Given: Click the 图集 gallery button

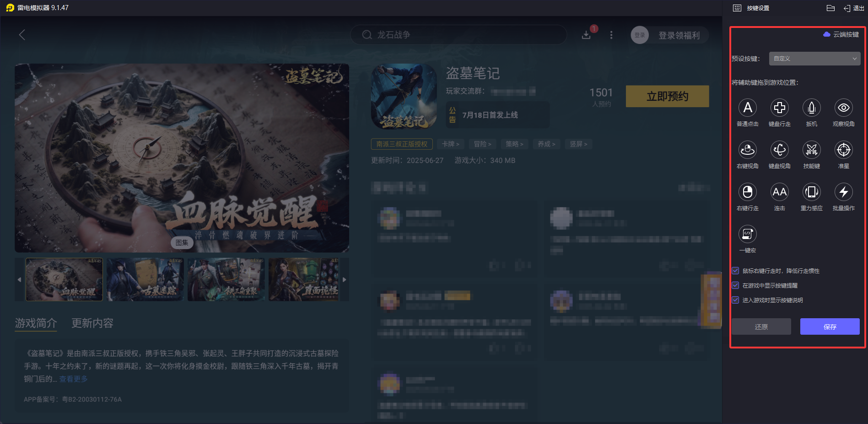Looking at the screenshot, I should click(x=182, y=243).
